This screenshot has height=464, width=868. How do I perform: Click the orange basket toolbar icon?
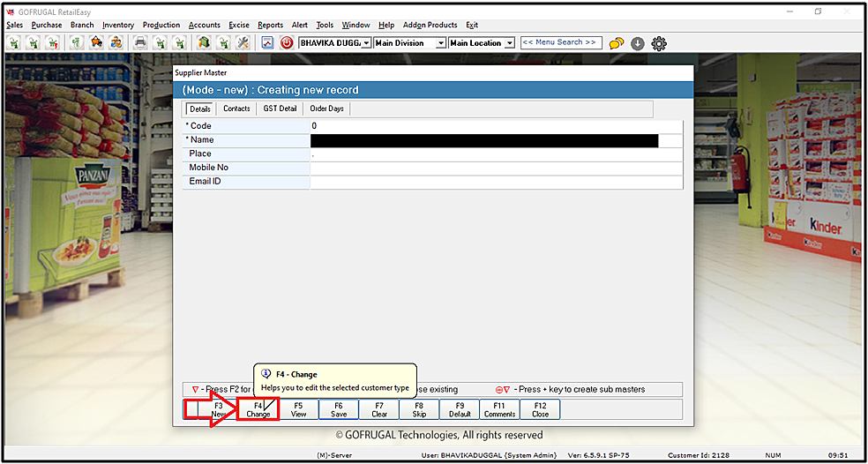click(x=97, y=42)
